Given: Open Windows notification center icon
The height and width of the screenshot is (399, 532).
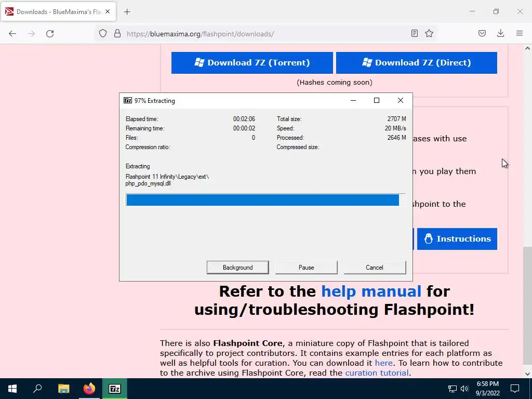Looking at the screenshot, I should pos(515,389).
